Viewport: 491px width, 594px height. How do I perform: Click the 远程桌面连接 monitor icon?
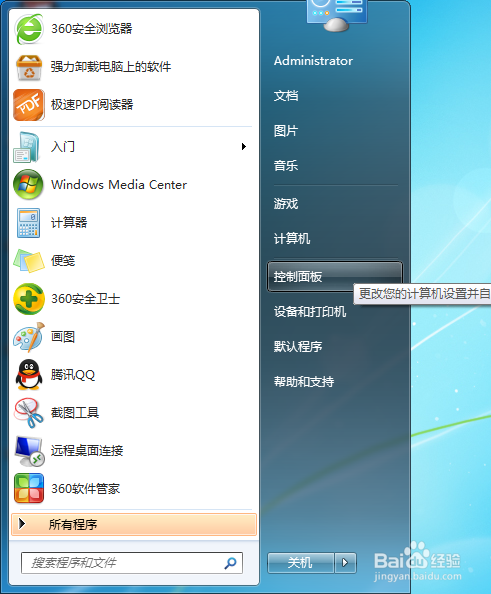point(30,451)
